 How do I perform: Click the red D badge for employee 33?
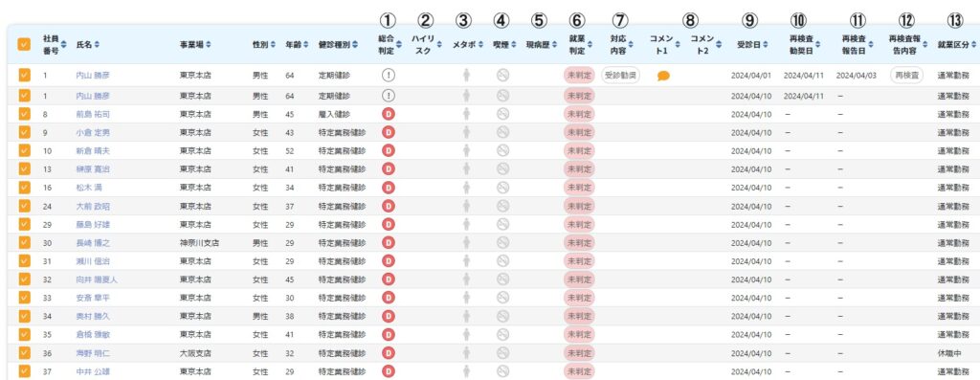389,298
